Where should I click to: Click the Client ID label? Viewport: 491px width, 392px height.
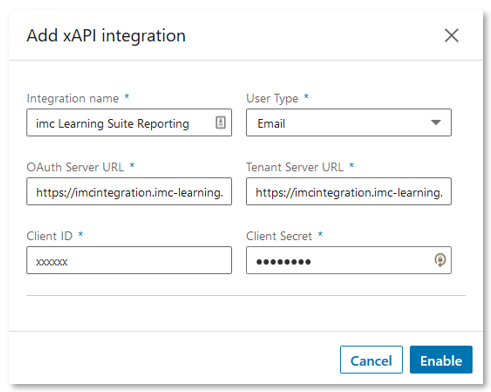pyautogui.click(x=49, y=236)
